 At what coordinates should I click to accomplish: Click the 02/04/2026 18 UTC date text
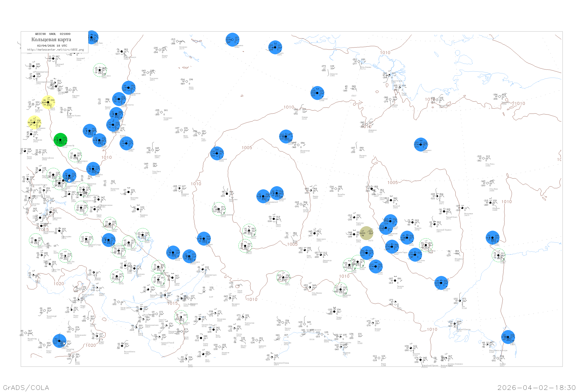click(52, 46)
